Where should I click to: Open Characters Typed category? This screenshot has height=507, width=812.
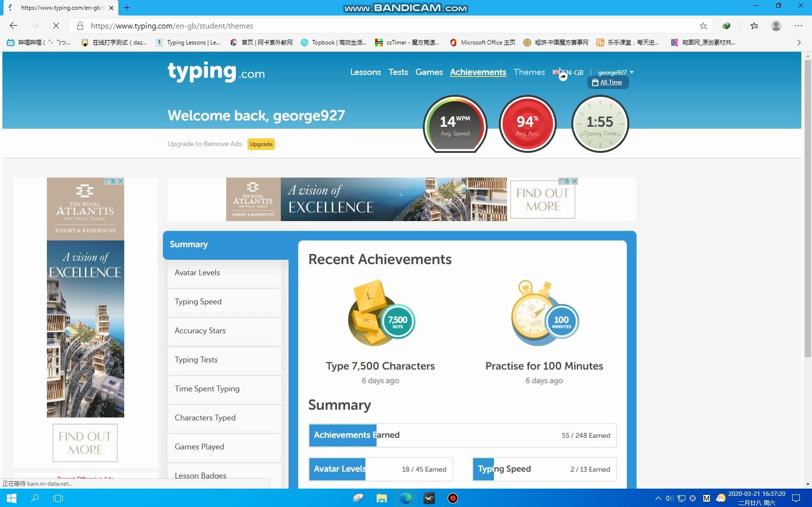click(x=224, y=418)
